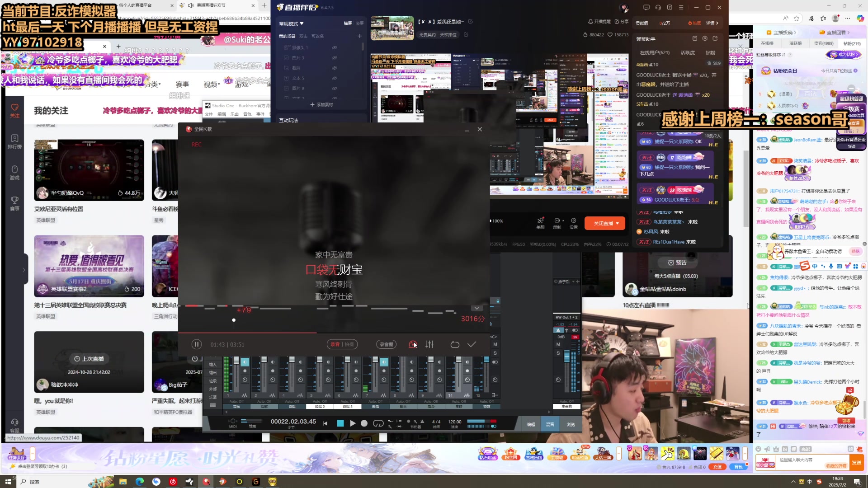Select the 说唱 2 channel label
The width and height of the screenshot is (868, 488).
click(320, 406)
